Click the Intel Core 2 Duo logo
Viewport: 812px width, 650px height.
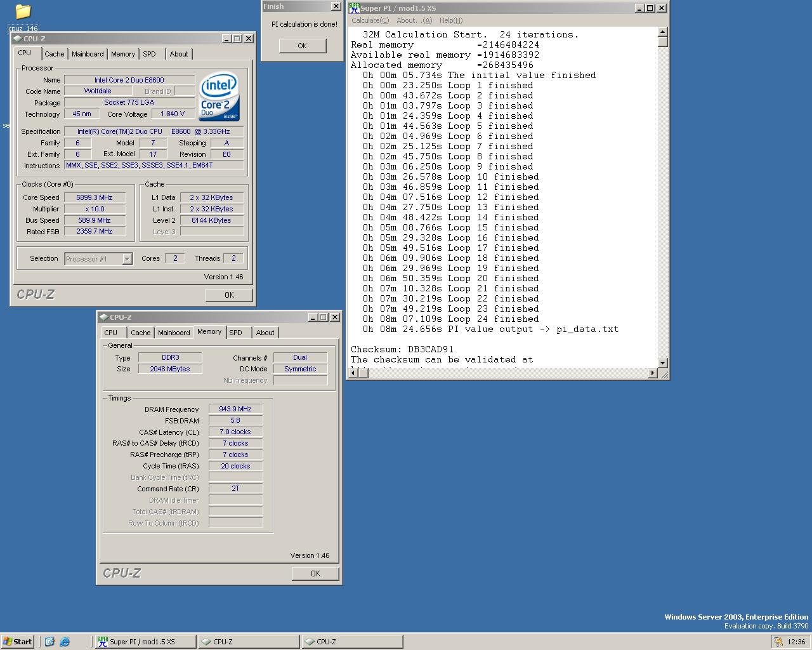219,96
